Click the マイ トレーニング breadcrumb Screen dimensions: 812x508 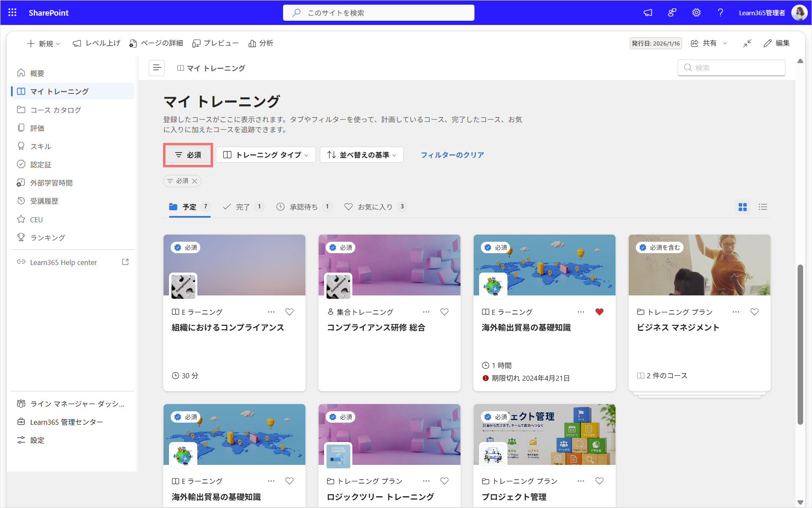(x=211, y=68)
